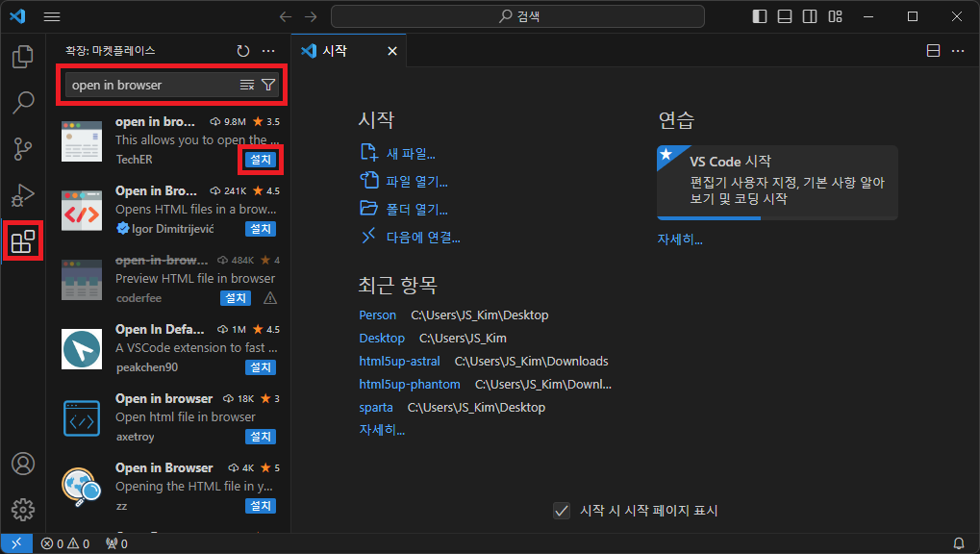The image size is (980, 554).
Task: Open the Run and Debug view
Action: click(22, 195)
